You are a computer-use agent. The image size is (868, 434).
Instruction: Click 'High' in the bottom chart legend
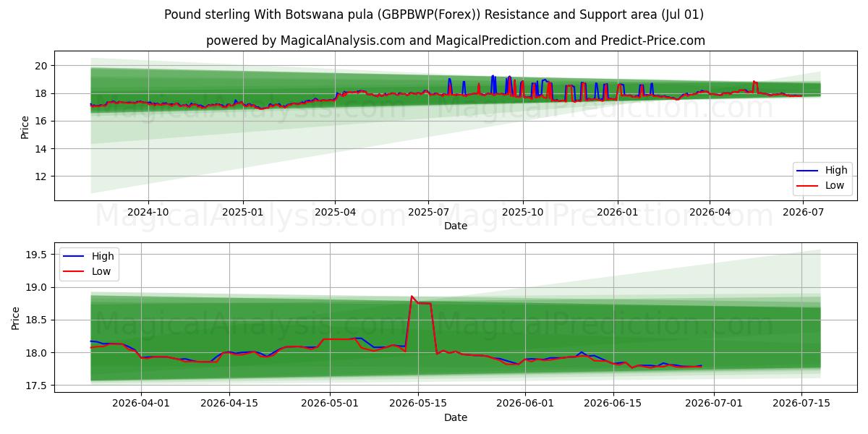(x=103, y=256)
